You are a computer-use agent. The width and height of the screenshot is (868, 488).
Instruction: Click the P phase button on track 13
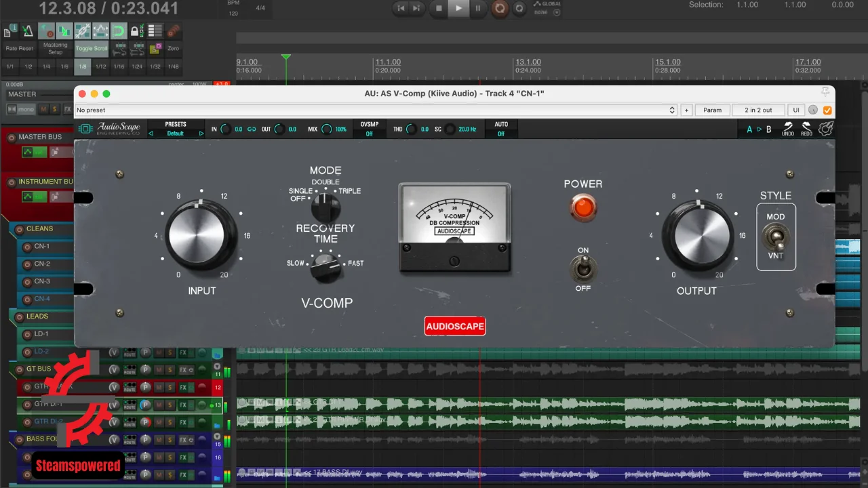click(x=146, y=405)
